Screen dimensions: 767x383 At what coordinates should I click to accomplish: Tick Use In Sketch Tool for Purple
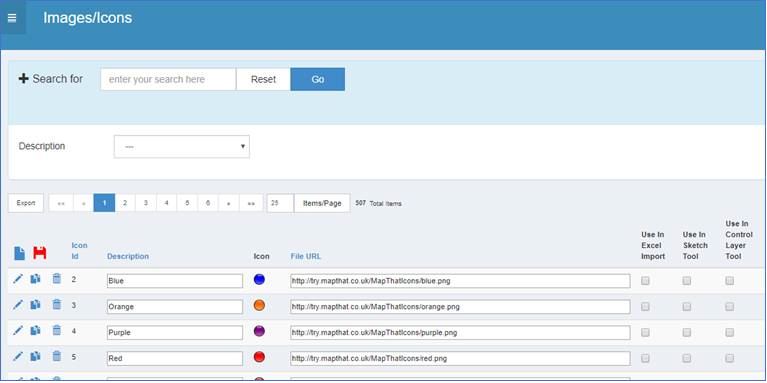tap(687, 333)
